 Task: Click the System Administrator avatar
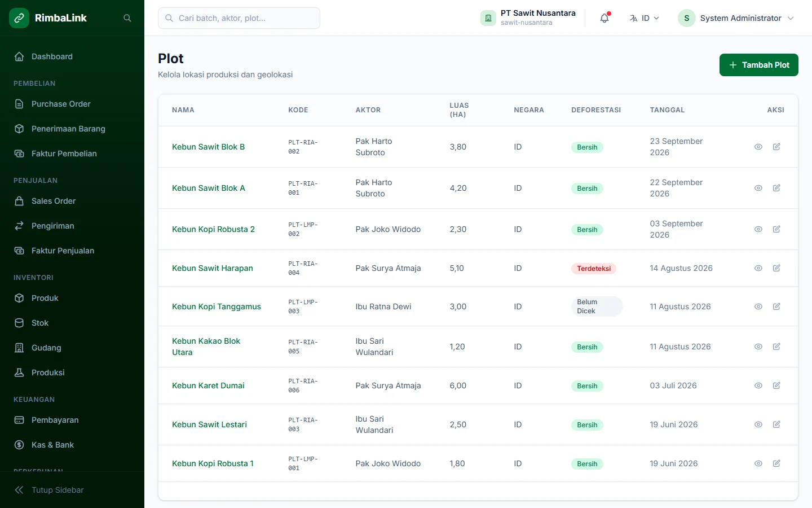[686, 18]
